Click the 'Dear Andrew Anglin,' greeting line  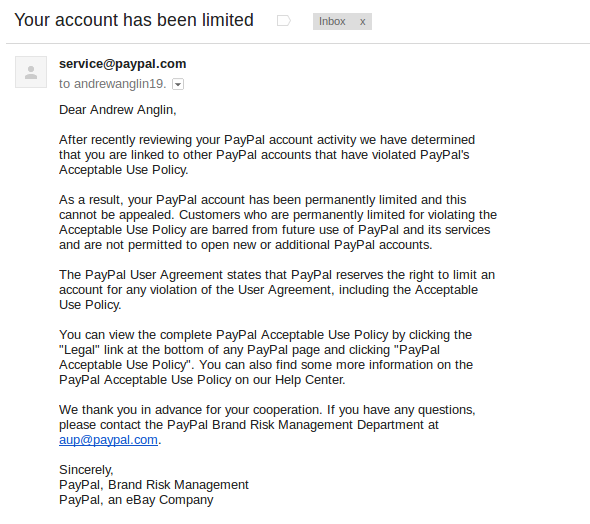click(x=118, y=110)
